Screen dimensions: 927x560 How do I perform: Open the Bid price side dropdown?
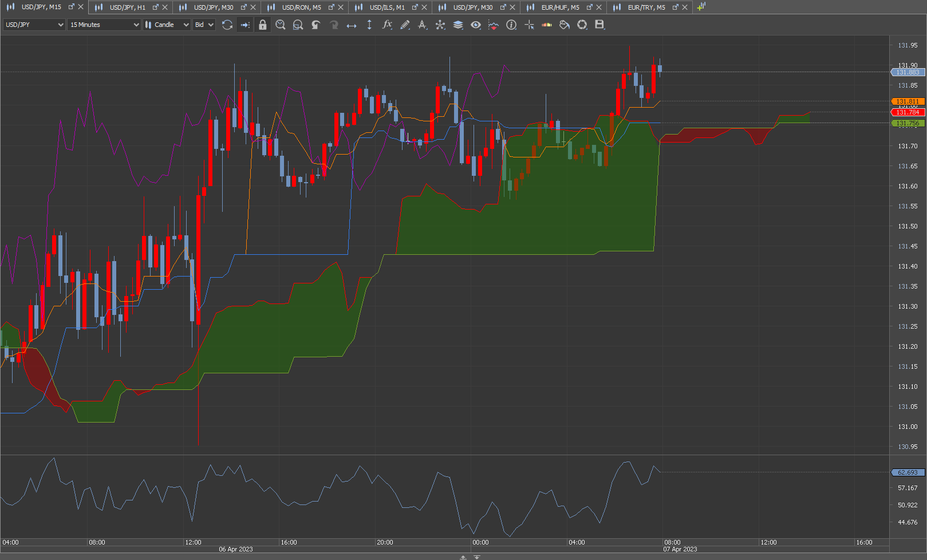204,25
